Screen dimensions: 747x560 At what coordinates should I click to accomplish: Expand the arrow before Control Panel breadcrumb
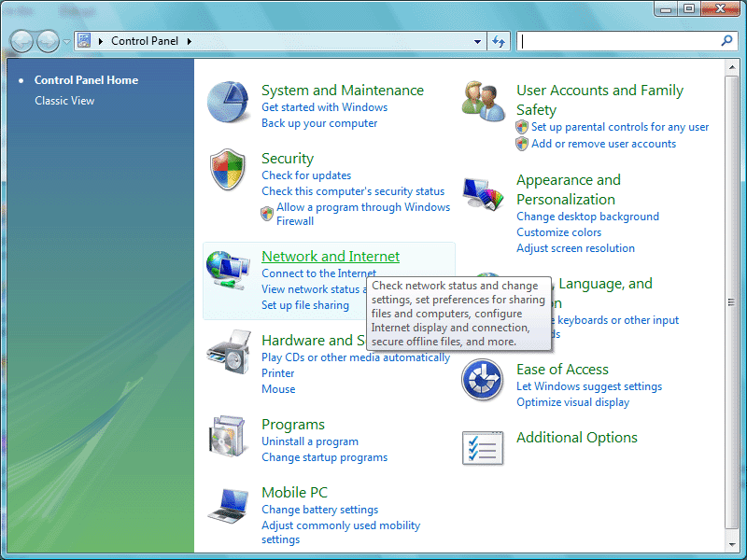101,41
